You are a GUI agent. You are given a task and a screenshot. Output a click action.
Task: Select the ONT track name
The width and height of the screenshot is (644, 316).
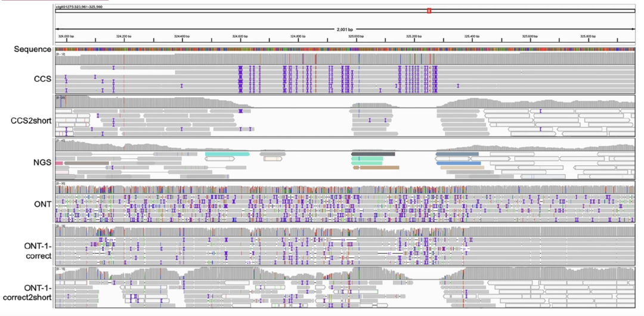[43, 205]
